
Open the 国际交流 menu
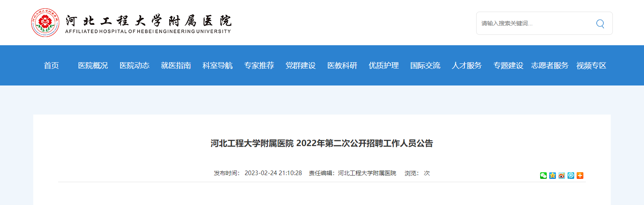tap(425, 66)
